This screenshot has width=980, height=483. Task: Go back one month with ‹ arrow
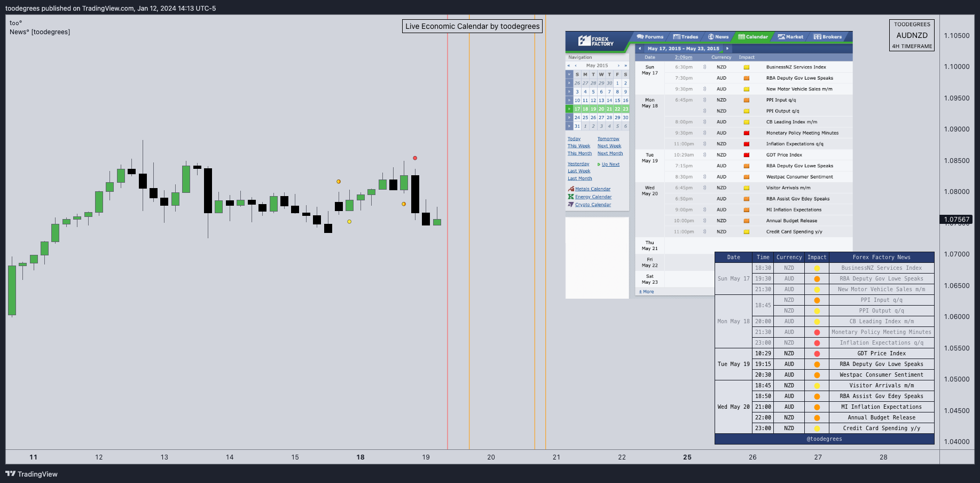pyautogui.click(x=576, y=66)
